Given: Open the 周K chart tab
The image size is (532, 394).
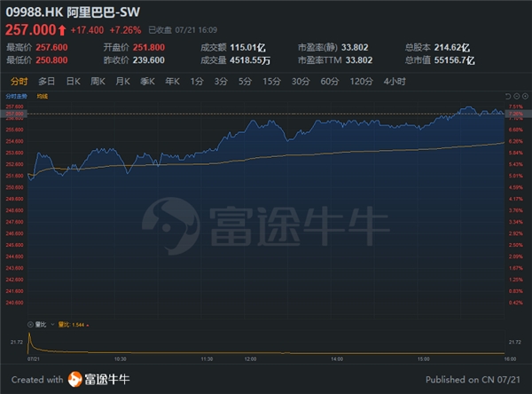Looking at the screenshot, I should [98, 82].
